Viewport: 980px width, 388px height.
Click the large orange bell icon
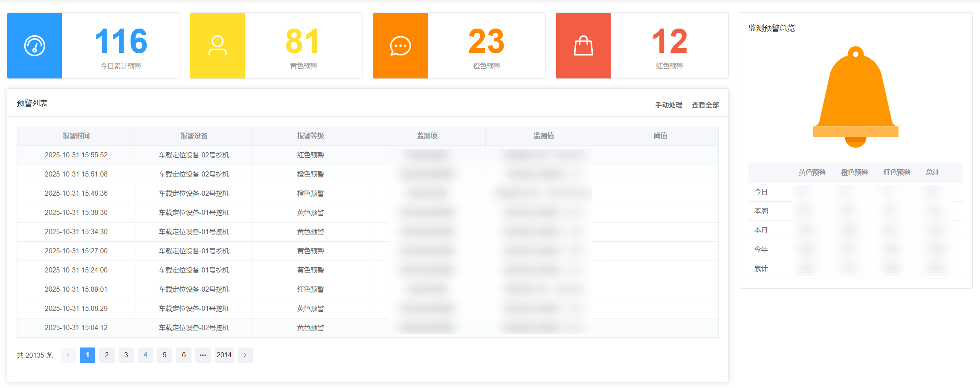pyautogui.click(x=855, y=97)
